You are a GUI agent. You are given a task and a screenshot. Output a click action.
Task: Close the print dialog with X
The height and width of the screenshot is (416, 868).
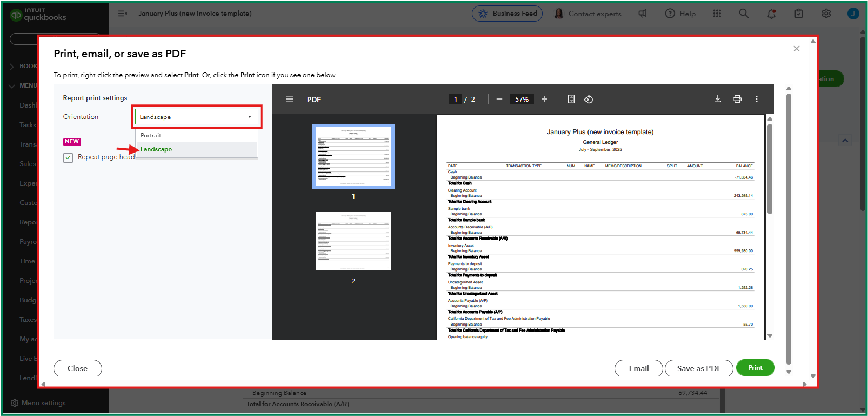tap(797, 49)
